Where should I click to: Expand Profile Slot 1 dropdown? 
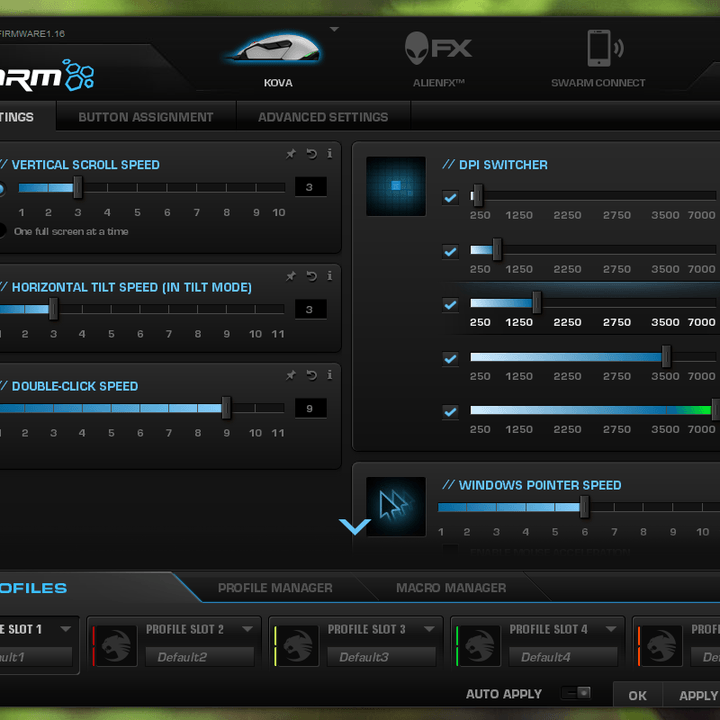(x=66, y=629)
